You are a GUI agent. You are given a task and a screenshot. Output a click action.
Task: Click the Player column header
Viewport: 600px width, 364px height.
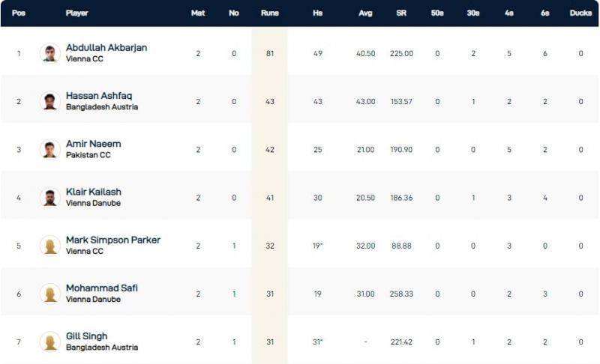tap(77, 13)
